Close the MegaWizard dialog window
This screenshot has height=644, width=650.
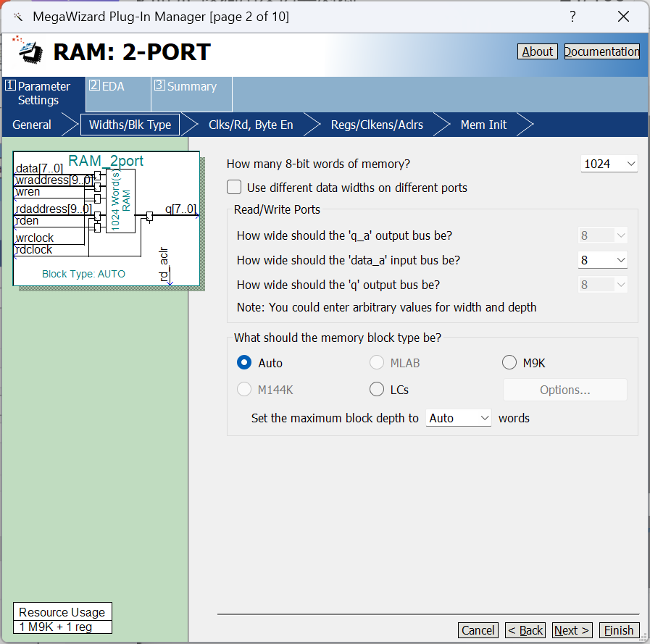[623, 17]
